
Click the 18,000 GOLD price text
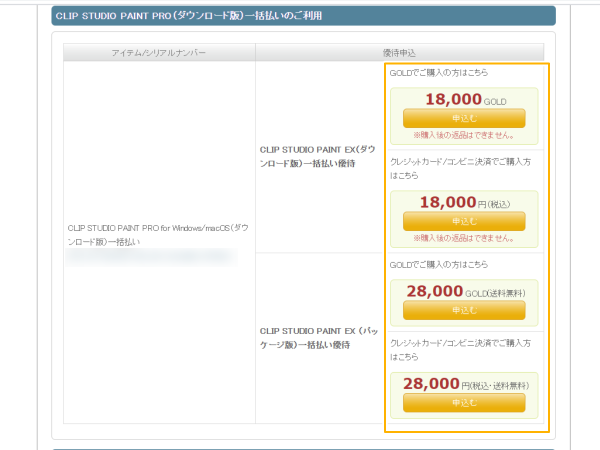click(x=466, y=99)
